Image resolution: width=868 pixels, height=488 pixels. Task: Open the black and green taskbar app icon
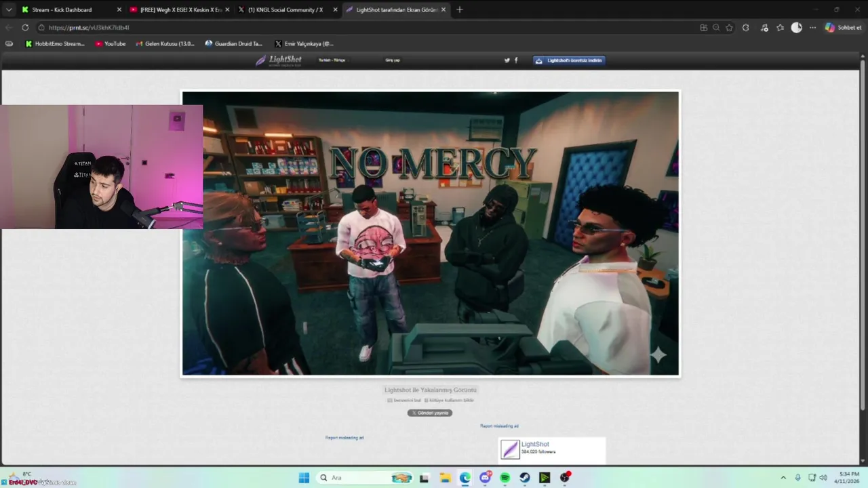pos(545,478)
